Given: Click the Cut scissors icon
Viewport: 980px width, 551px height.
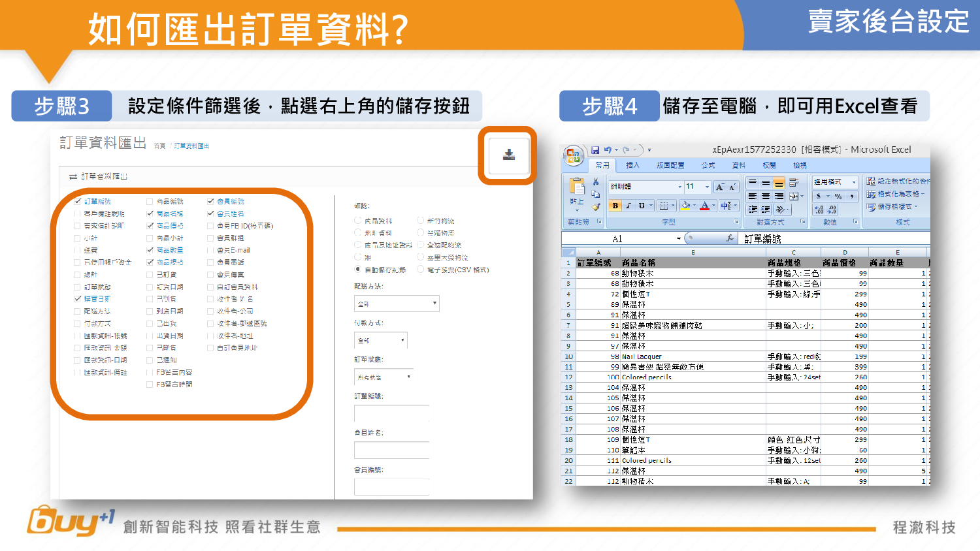Looking at the screenshot, I should pyautogui.click(x=596, y=182).
